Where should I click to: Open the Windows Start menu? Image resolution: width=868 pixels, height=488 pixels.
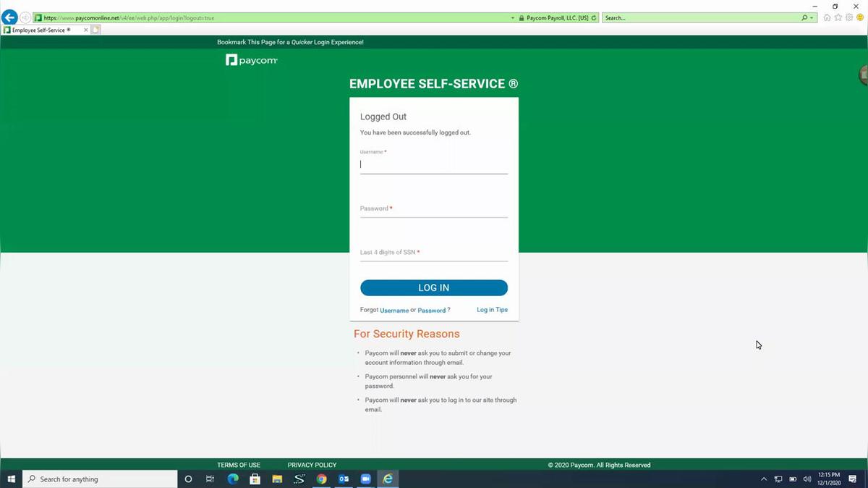click(12, 479)
